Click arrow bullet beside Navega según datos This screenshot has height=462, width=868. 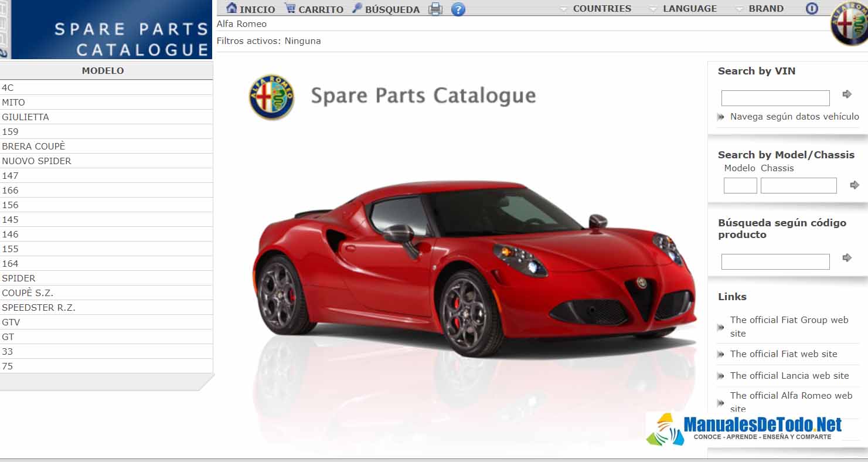[x=721, y=117]
